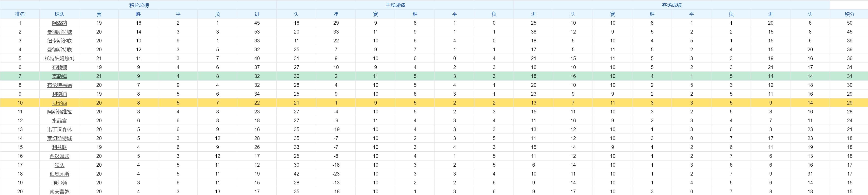Click the 莱切斯特城 team link

[x=59, y=138]
